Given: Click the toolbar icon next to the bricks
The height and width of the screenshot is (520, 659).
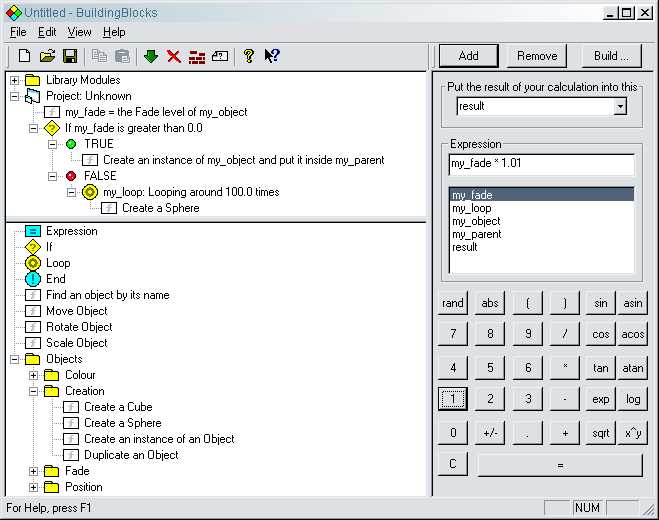Looking at the screenshot, I should (220, 56).
